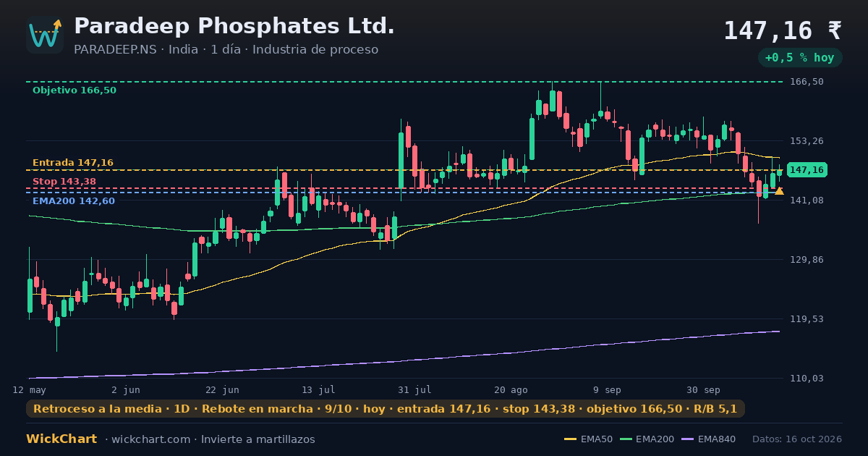Screen dimensions: 868x456
Task: Click the 31 jul date label
Action: click(414, 389)
